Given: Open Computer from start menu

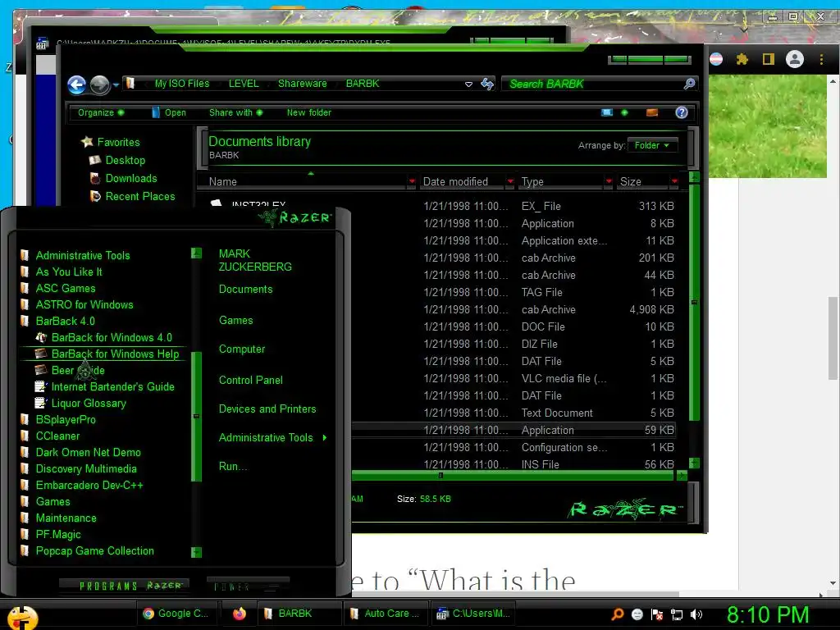Looking at the screenshot, I should pos(242,349).
